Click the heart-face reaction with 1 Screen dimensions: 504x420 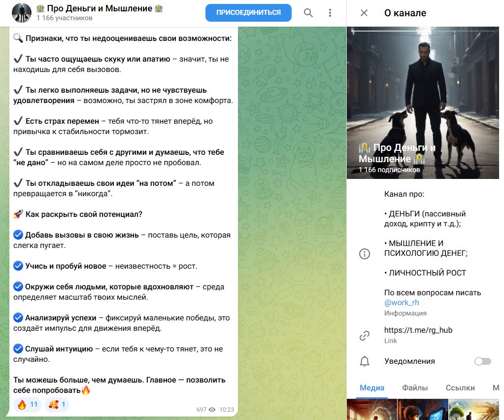tap(57, 404)
